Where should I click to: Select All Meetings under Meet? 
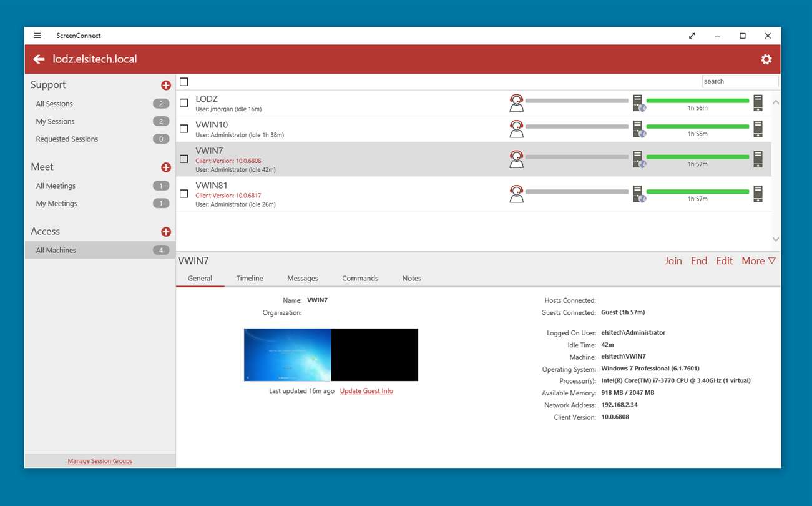(100, 186)
